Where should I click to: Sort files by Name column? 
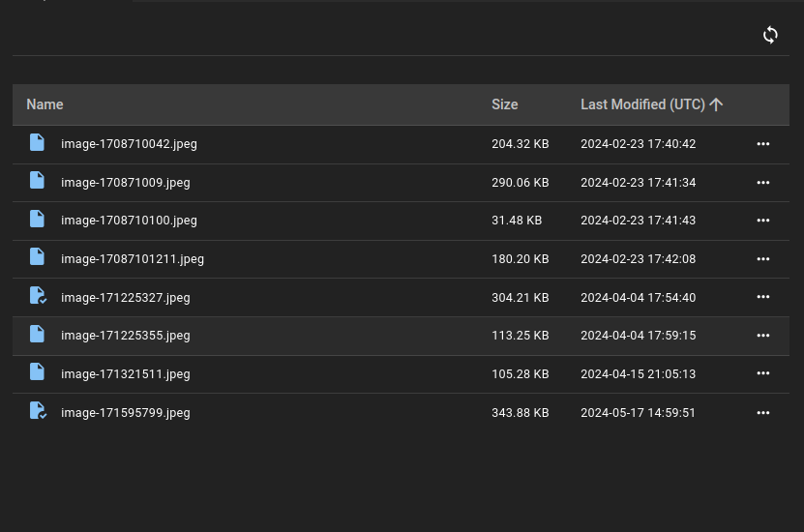[x=45, y=104]
